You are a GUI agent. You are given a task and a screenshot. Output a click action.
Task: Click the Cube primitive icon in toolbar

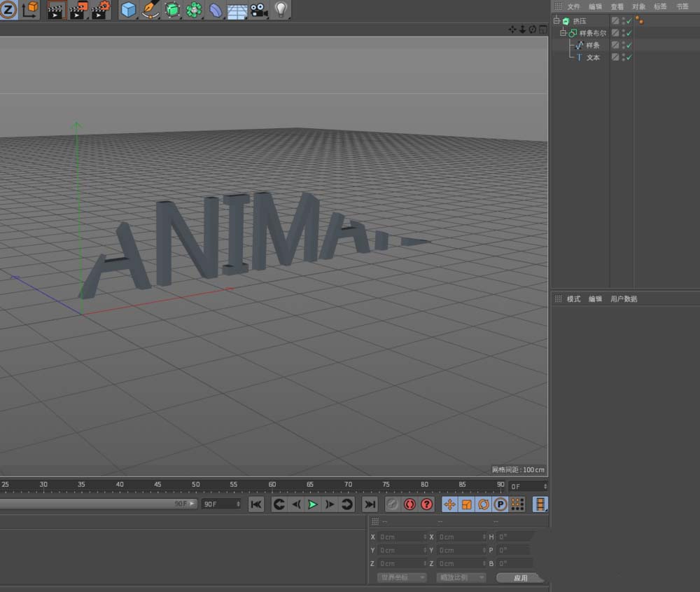coord(128,10)
